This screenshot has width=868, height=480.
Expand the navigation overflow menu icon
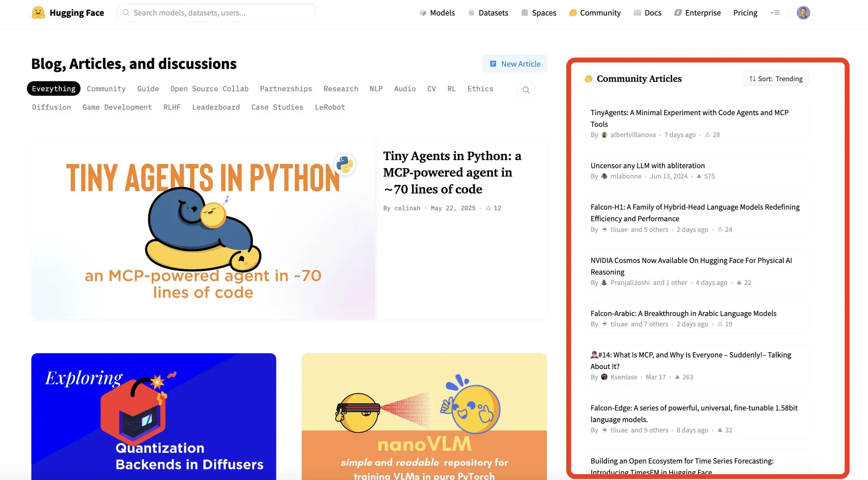pos(775,13)
